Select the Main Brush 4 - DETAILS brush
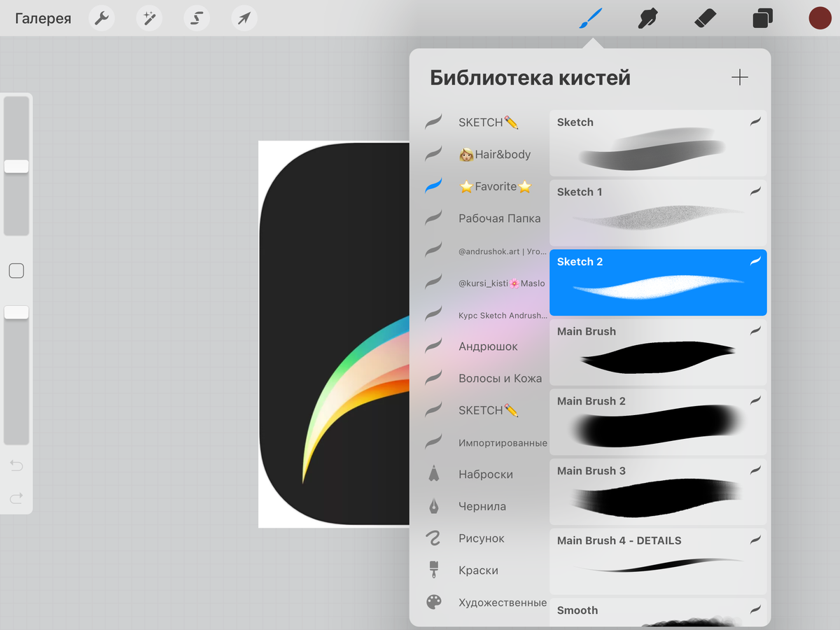The height and width of the screenshot is (630, 840). (658, 561)
